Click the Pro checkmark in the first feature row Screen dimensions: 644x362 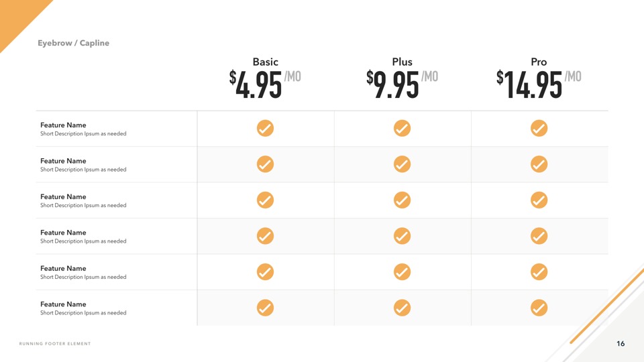pos(539,128)
